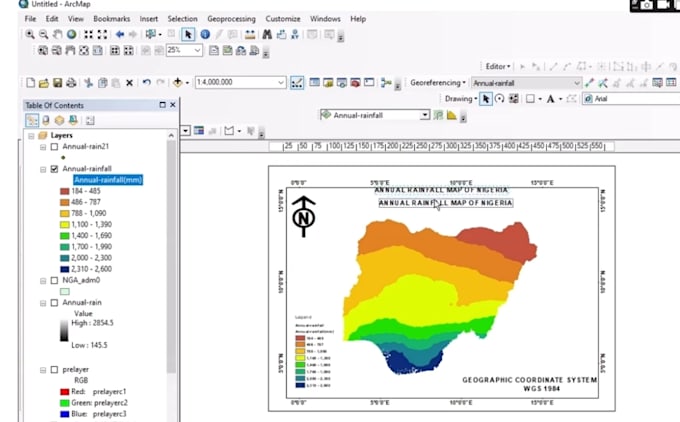Viewport: 680px width, 422px height.
Task: Click the Drawing text A tool
Action: tap(550, 99)
